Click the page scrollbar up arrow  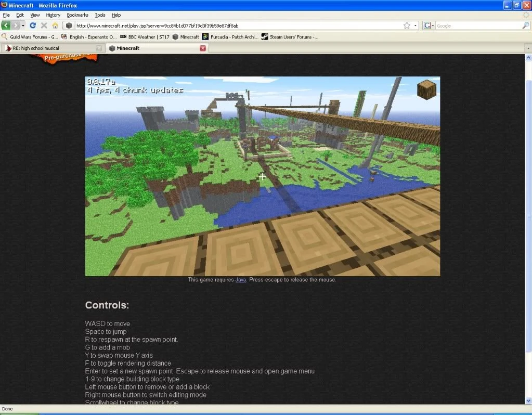tap(528, 58)
